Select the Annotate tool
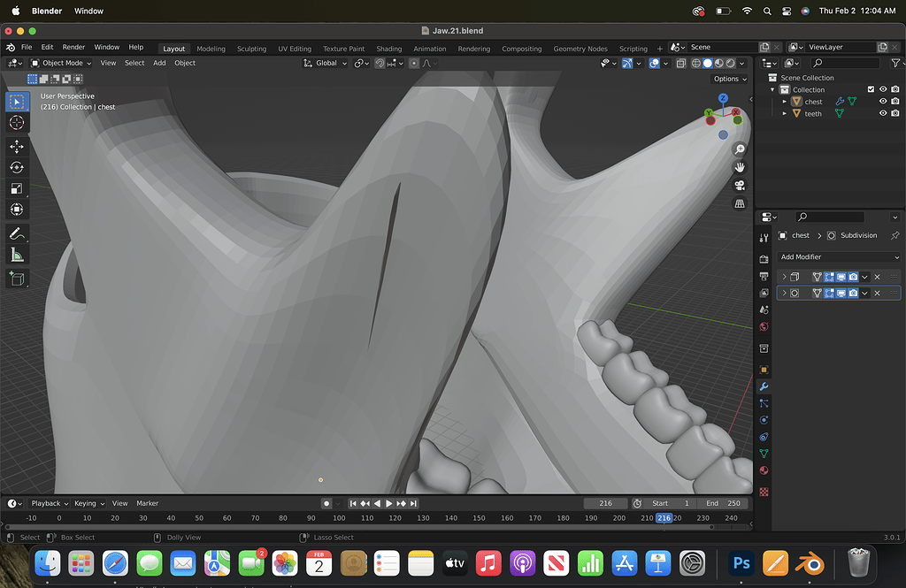This screenshot has height=588, width=906. pos(17,234)
